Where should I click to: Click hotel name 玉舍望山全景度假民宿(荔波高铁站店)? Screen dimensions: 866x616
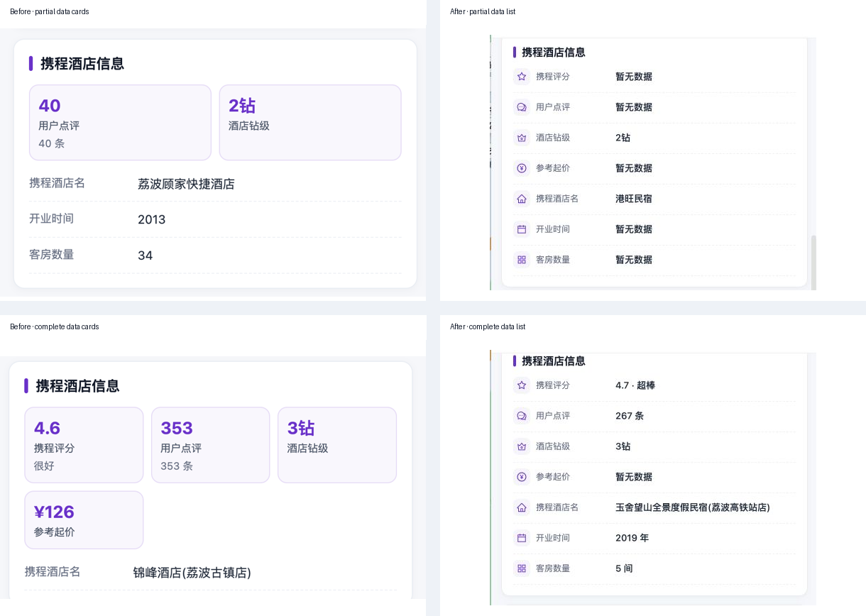pyautogui.click(x=693, y=507)
